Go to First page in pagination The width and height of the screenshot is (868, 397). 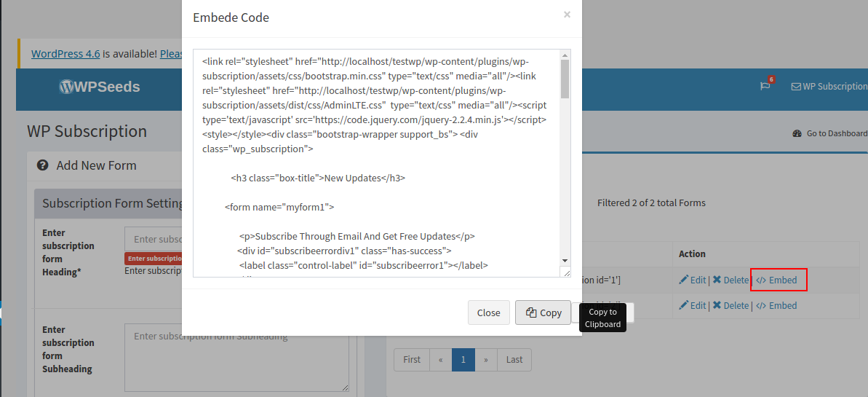click(411, 360)
